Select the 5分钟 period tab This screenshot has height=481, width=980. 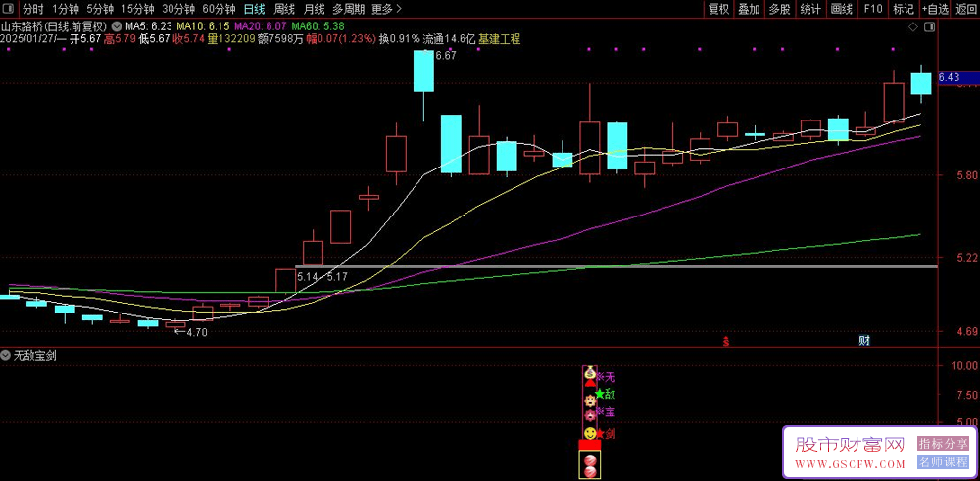99,9
